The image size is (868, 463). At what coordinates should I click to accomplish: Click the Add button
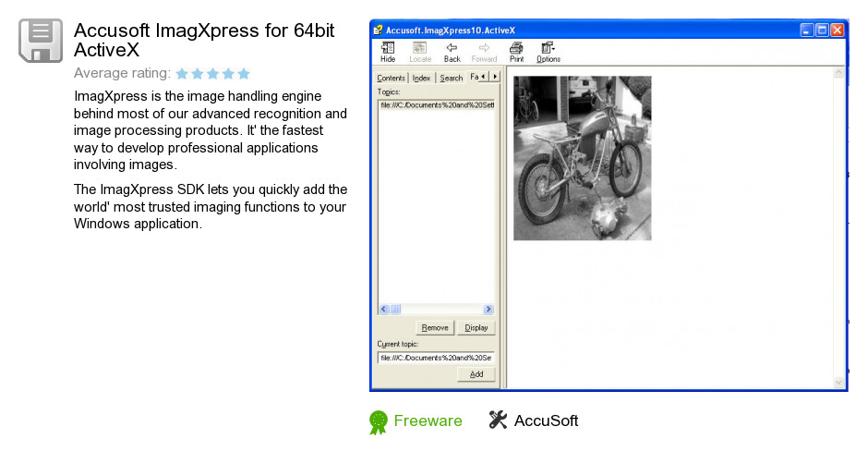(476, 374)
